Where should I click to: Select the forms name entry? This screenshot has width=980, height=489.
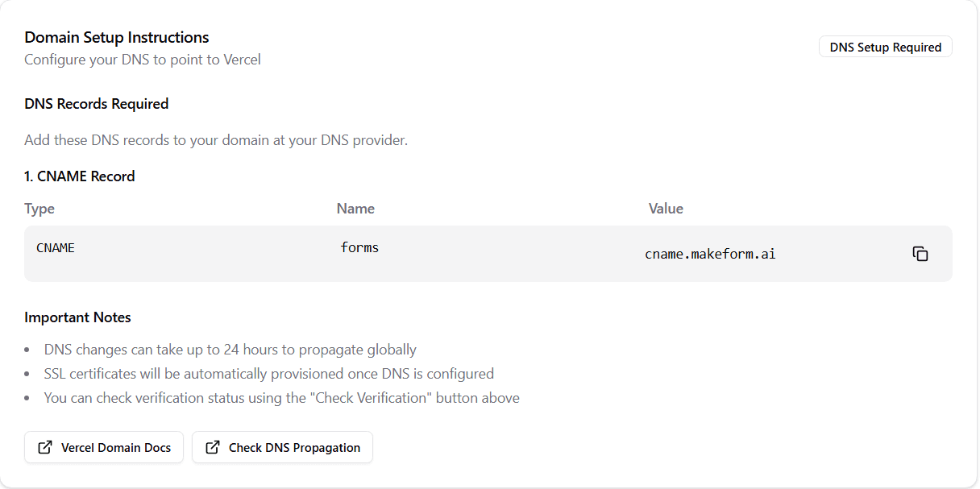(359, 247)
